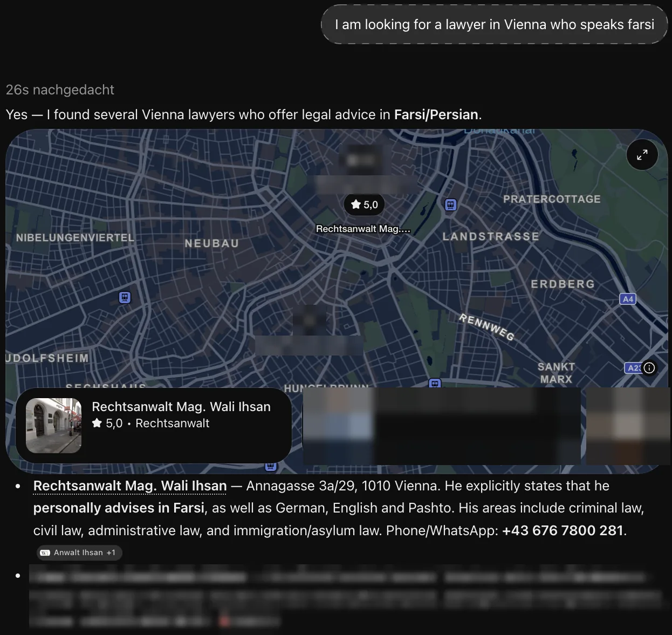
Task: Click the NIBELUNGENVIERTEL label on map
Action: tap(75, 237)
